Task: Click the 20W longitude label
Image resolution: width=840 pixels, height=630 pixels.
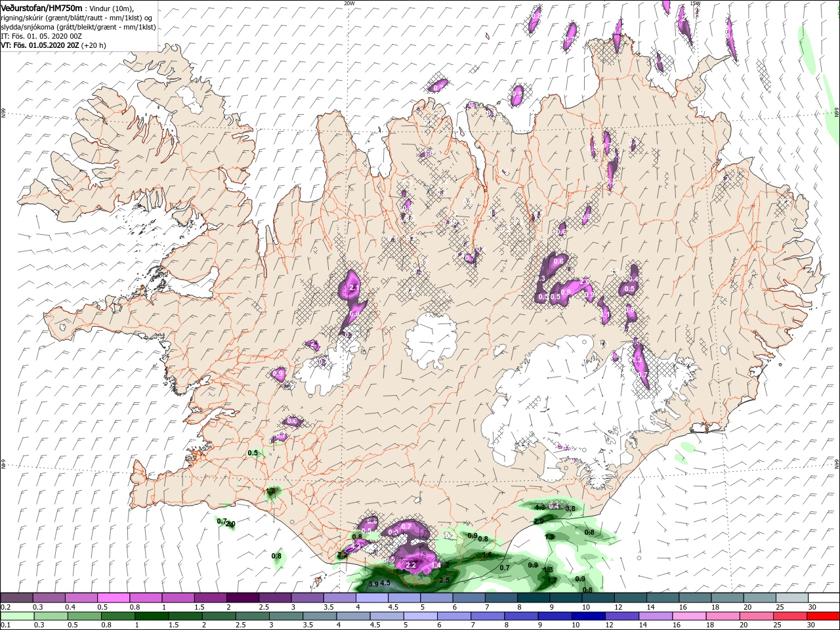Action: pos(349,3)
